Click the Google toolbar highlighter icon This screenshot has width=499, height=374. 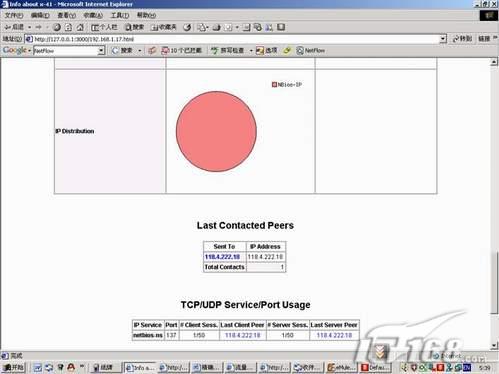tap(287, 51)
